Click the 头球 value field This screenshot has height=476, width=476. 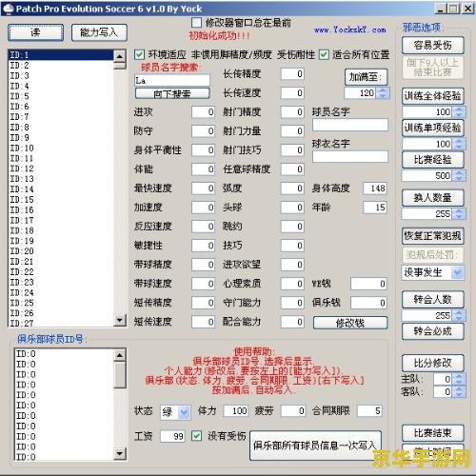(292, 208)
